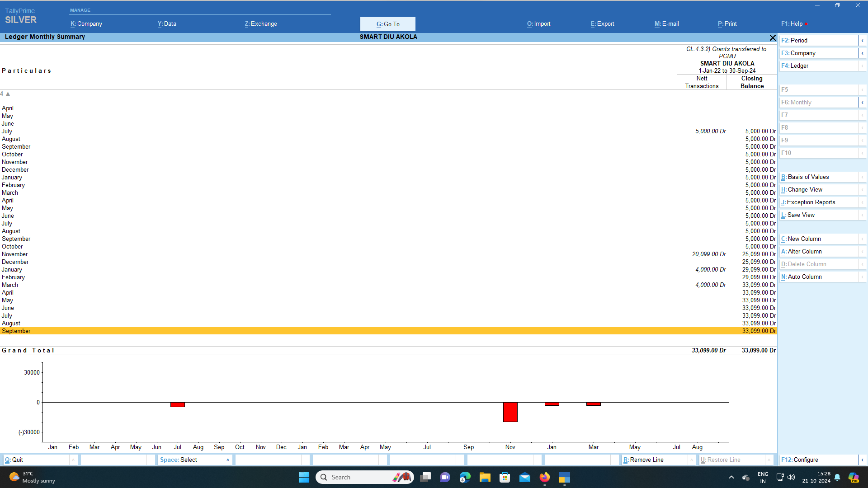Open the Mail app icon
Screen dimensions: 868x488
pos(524,477)
